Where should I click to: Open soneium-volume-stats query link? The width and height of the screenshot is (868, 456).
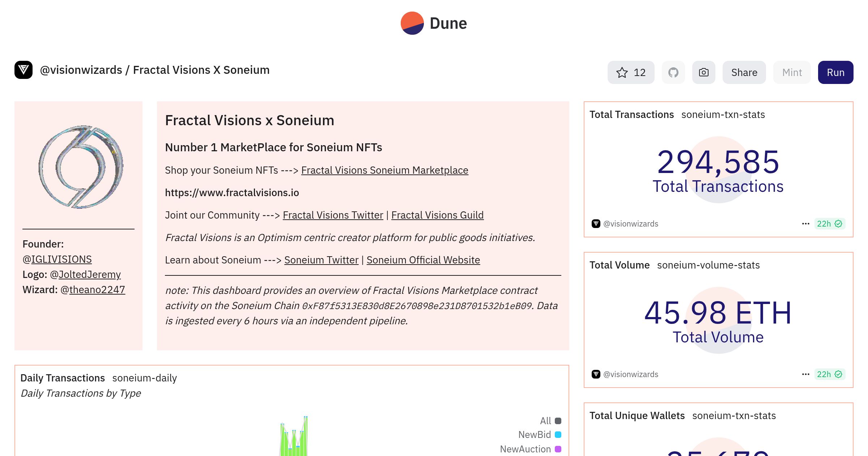pos(708,265)
